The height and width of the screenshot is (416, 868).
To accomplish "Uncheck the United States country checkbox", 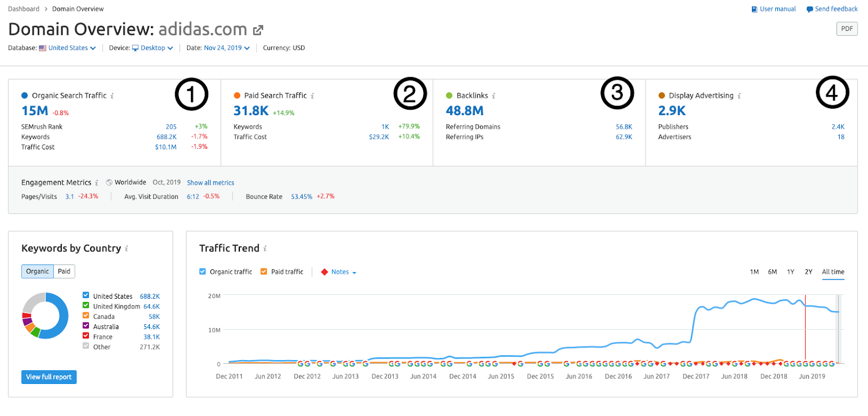I will click(x=86, y=295).
